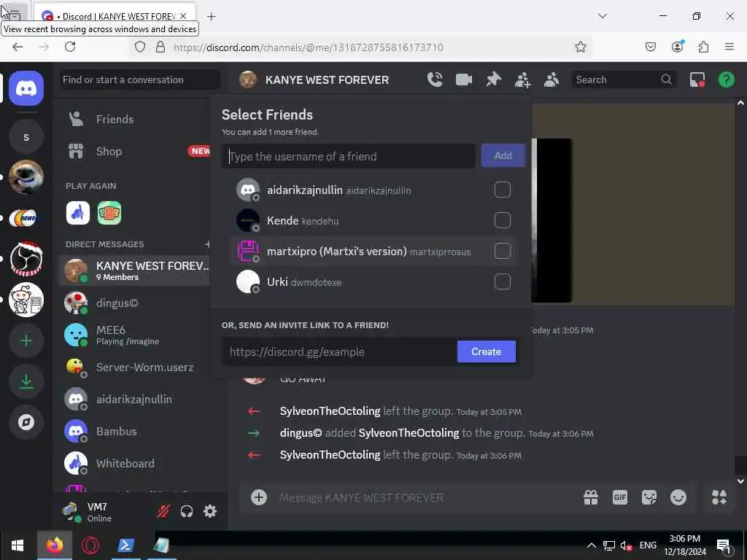Check the box for Kende
The image size is (747, 560).
coord(502,220)
